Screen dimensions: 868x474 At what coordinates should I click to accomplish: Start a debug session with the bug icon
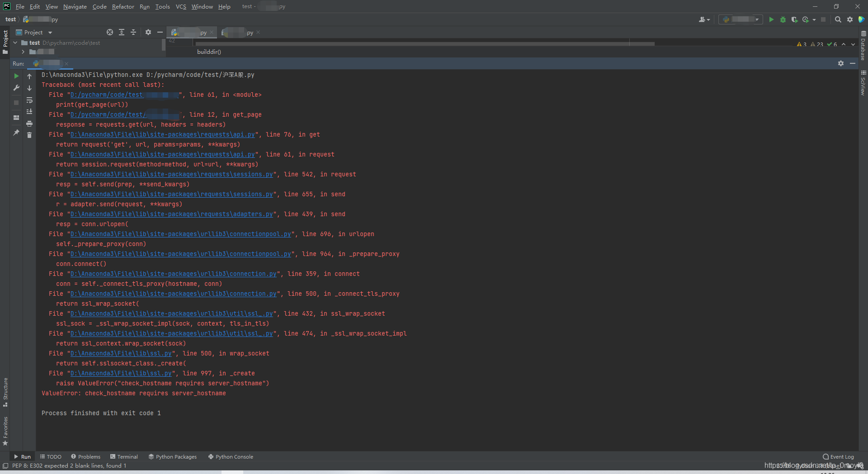[x=783, y=19]
